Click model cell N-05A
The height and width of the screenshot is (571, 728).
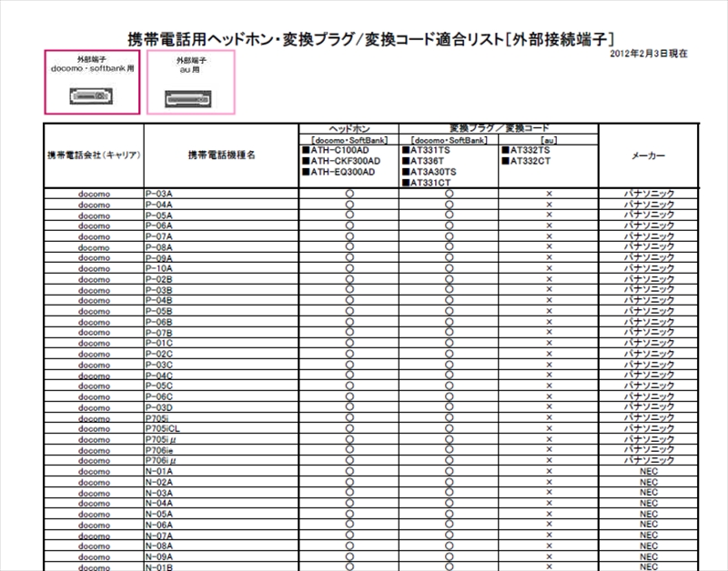(221, 514)
